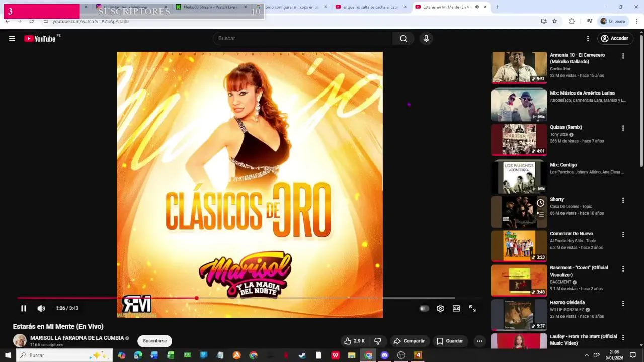Open MARISOL LA FARAONA DE LA CUMBIA channel
Viewport: 644px width, 362px height.
click(x=77, y=338)
